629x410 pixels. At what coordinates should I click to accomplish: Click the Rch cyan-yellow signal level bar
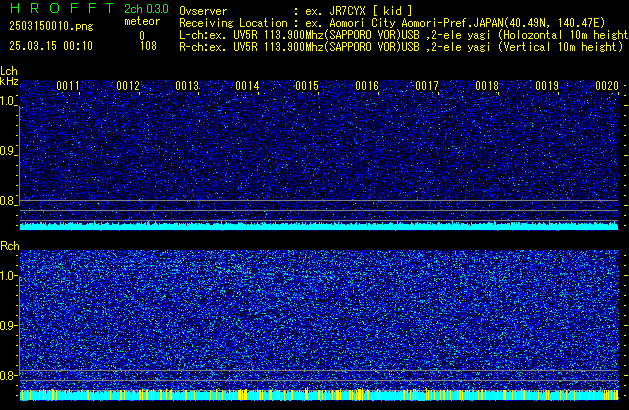click(319, 395)
